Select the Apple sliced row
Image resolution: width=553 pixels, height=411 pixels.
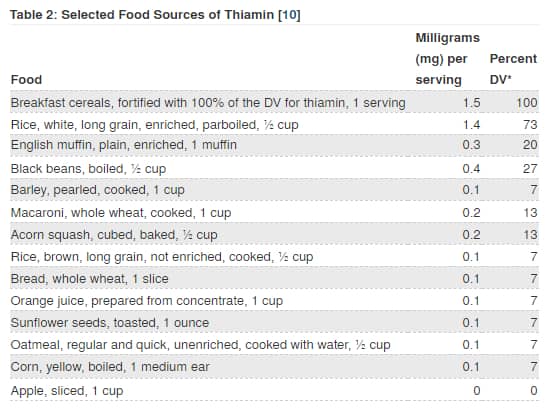(x=274, y=390)
